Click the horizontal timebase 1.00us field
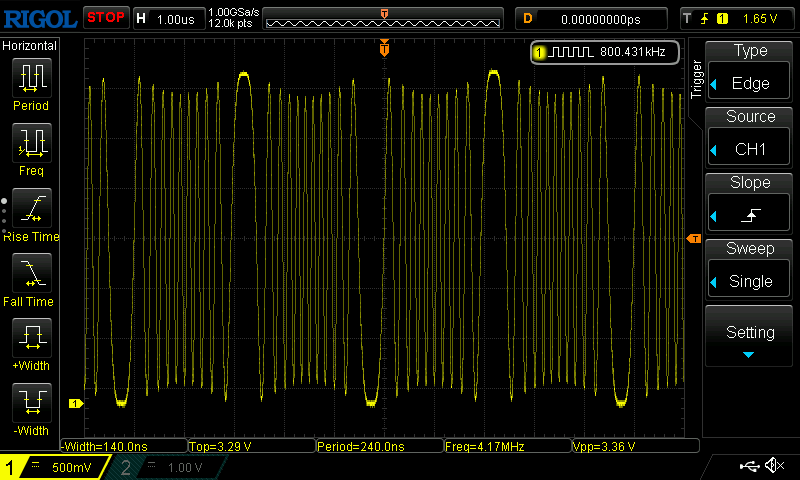The height and width of the screenshot is (480, 800). [169, 19]
